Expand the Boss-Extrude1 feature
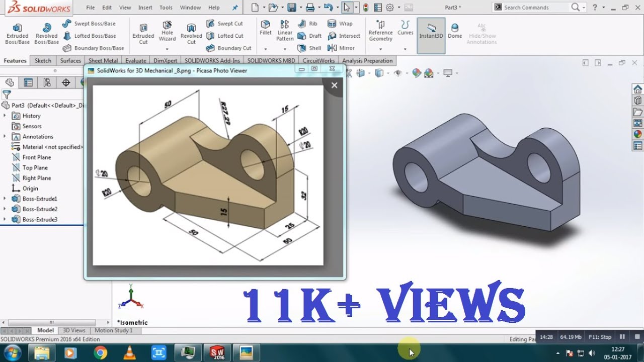 pos(5,199)
